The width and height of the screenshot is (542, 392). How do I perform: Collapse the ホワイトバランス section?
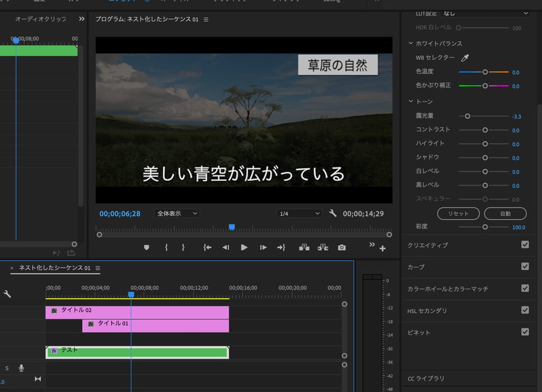coord(410,43)
